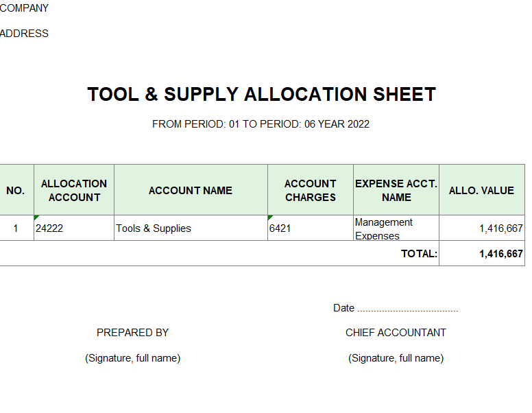Click the green triangle marker on cell 6421
This screenshot has height=413, width=532.
[x=270, y=217]
